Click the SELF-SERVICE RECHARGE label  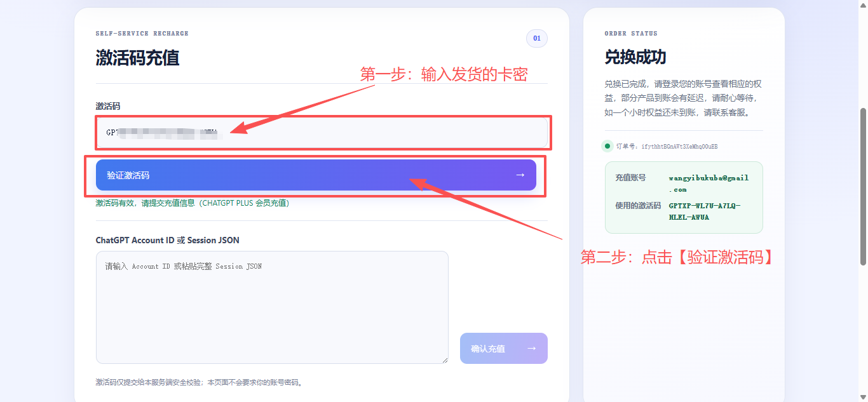(x=142, y=33)
